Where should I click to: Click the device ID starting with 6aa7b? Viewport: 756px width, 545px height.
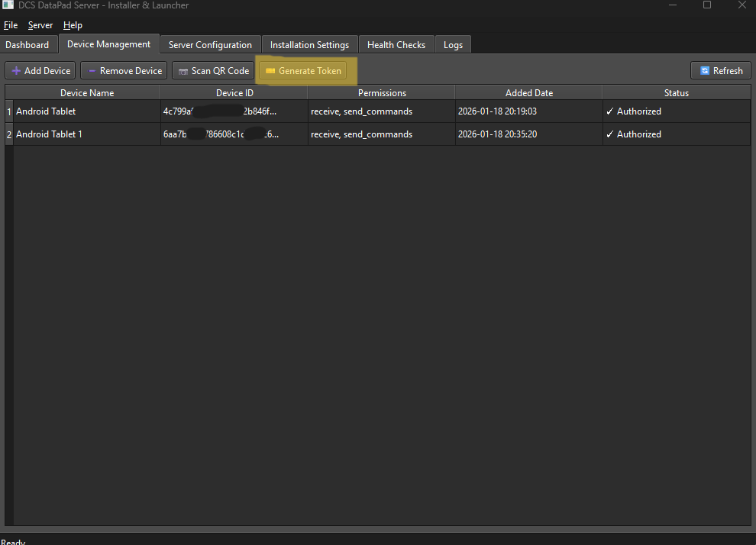coord(234,134)
